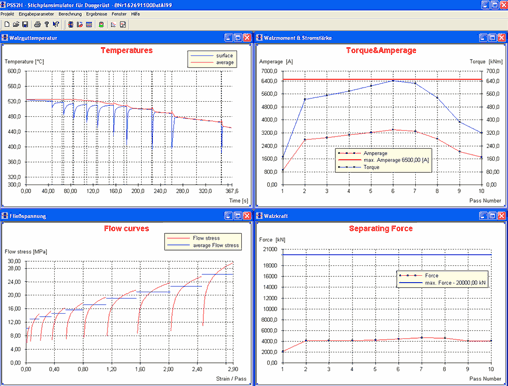Screen dimensions: 508x386
Task: Activate the context help arrow-question icon
Action: pos(56,24)
